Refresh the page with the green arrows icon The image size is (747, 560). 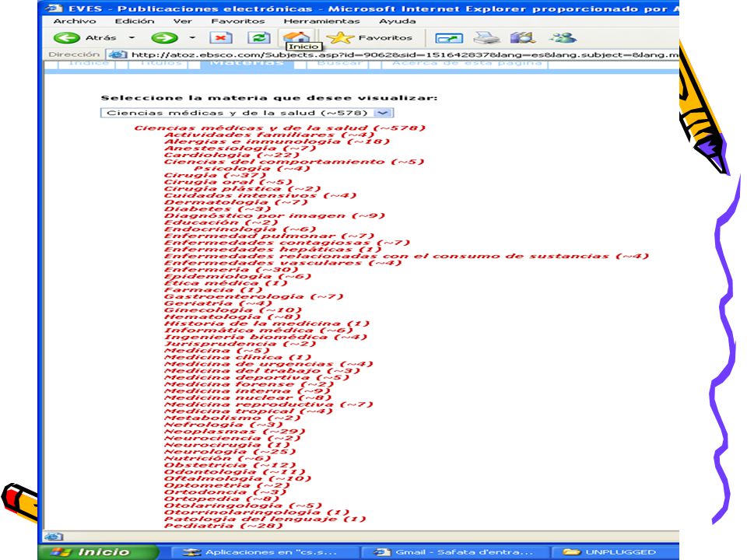pos(258,37)
